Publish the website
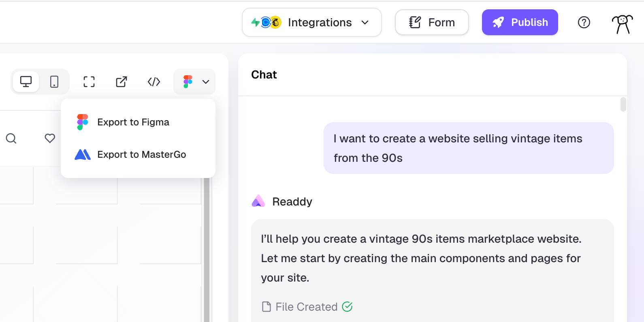The width and height of the screenshot is (644, 322). tap(520, 22)
